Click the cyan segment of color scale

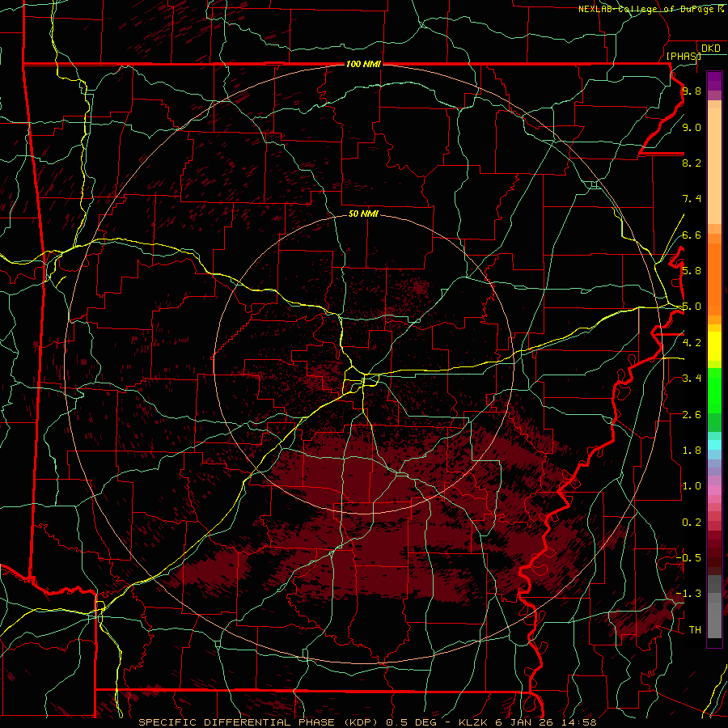pos(714,445)
